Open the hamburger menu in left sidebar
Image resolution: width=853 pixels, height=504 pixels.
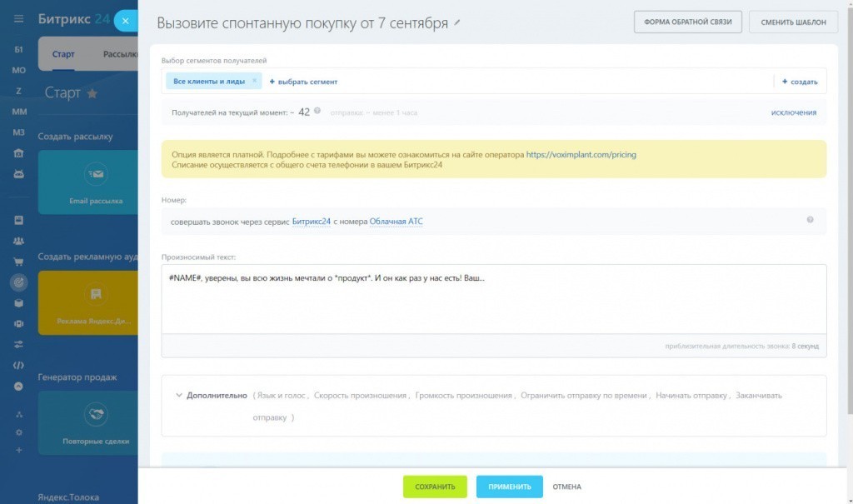point(18,19)
